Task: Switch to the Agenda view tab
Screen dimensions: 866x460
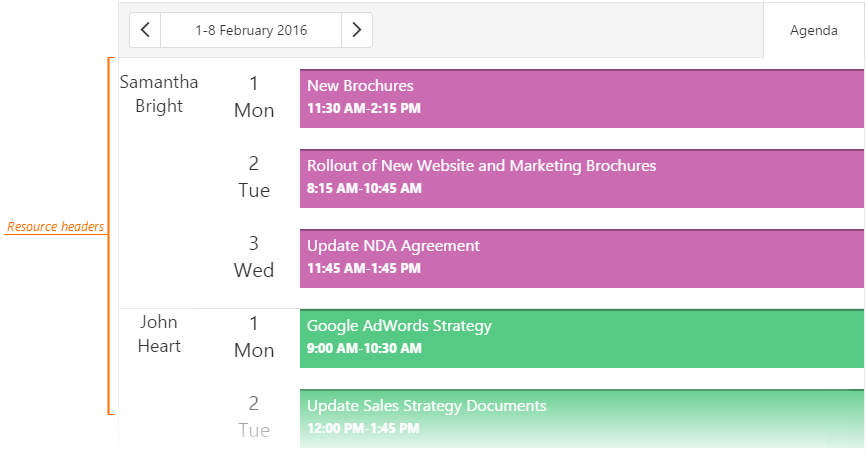Action: click(x=814, y=30)
